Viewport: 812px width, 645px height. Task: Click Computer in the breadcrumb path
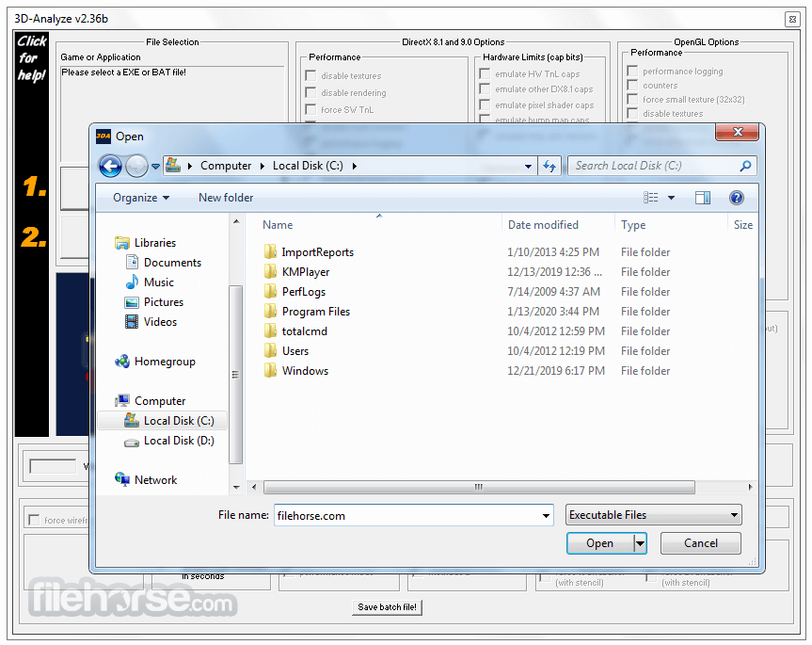(x=226, y=166)
